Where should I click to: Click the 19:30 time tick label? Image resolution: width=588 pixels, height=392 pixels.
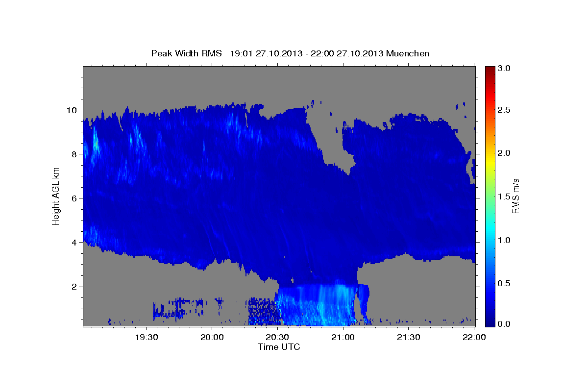[x=147, y=337]
